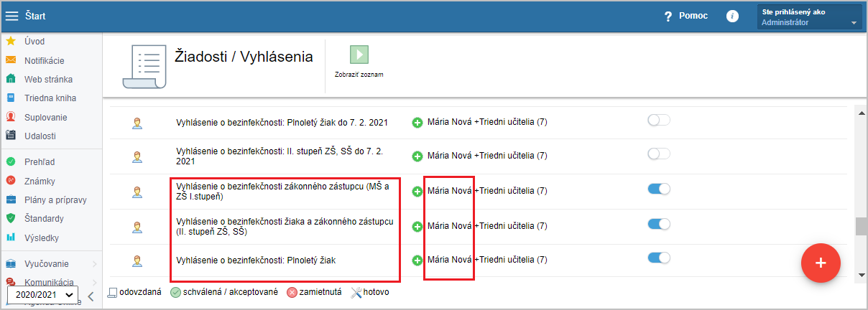Screen dimensions: 868x310
Task: Click the red plus add button
Action: [x=821, y=263]
